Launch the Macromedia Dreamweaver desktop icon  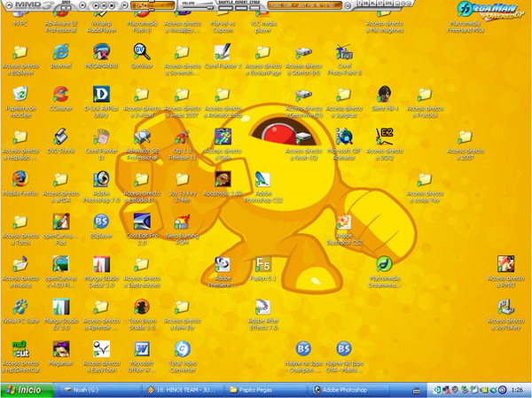383,265
